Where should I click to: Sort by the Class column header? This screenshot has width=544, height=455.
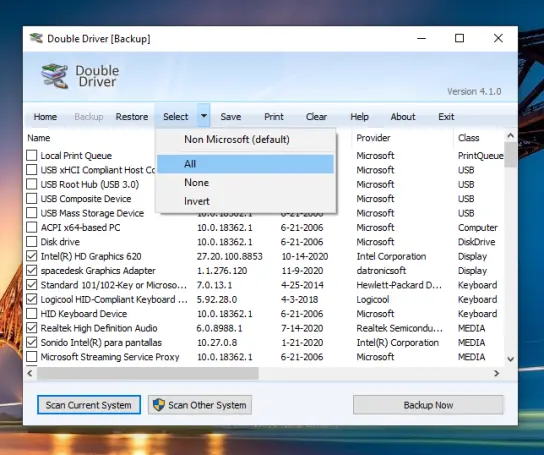tap(468, 138)
